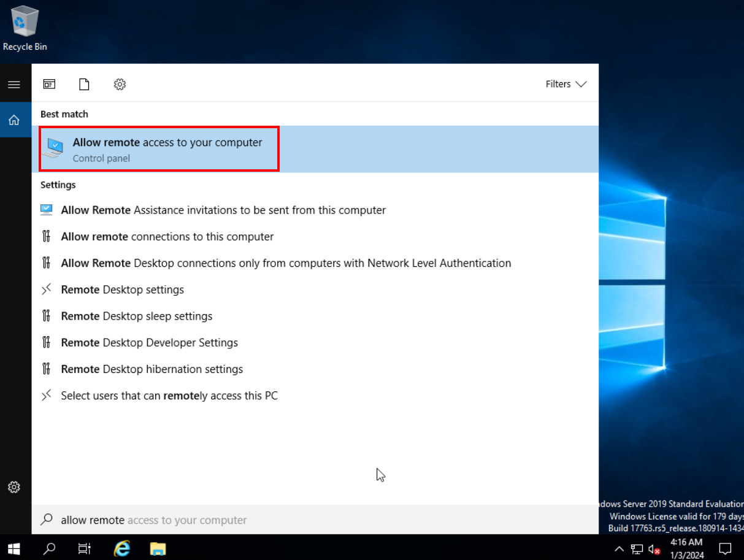Viewport: 744px width, 560px height.
Task: Show hidden system tray icons
Action: coord(619,548)
